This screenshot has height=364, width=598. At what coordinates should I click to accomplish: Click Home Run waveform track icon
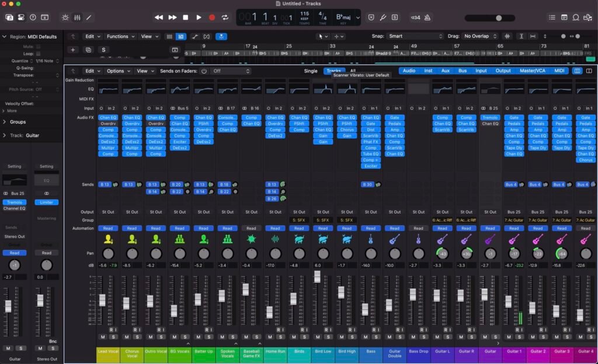(x=276, y=240)
